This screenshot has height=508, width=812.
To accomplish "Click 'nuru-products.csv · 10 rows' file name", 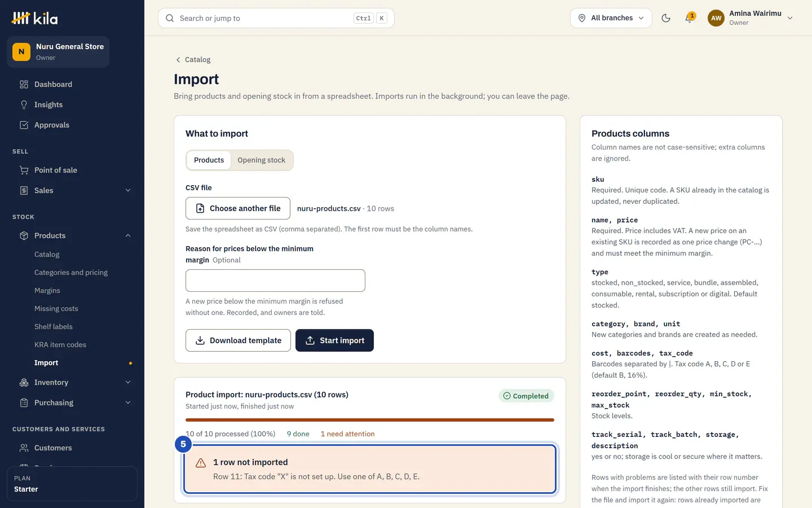I will tap(346, 208).
